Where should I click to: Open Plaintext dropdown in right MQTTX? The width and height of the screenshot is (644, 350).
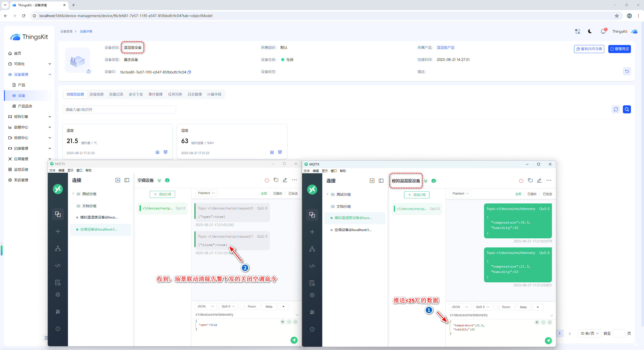[x=460, y=194]
